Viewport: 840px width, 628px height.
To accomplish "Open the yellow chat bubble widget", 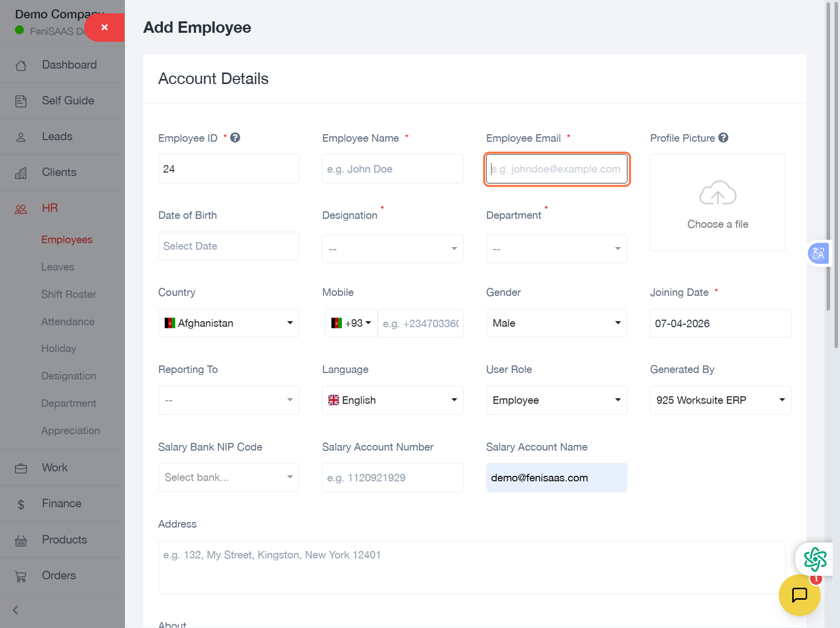I will point(799,595).
